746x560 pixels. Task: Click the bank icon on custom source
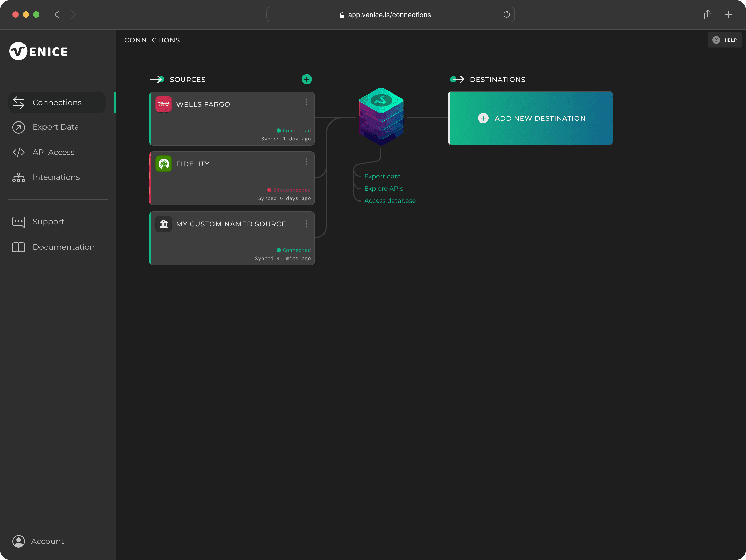(x=163, y=224)
